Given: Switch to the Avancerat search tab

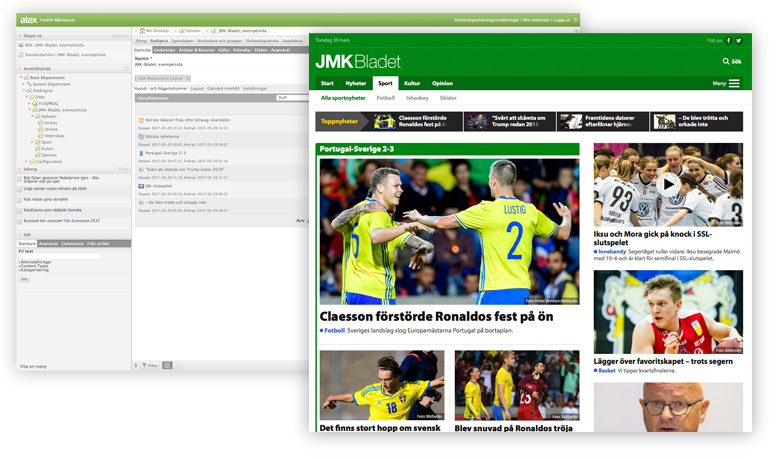Looking at the screenshot, I should pyautogui.click(x=48, y=244).
